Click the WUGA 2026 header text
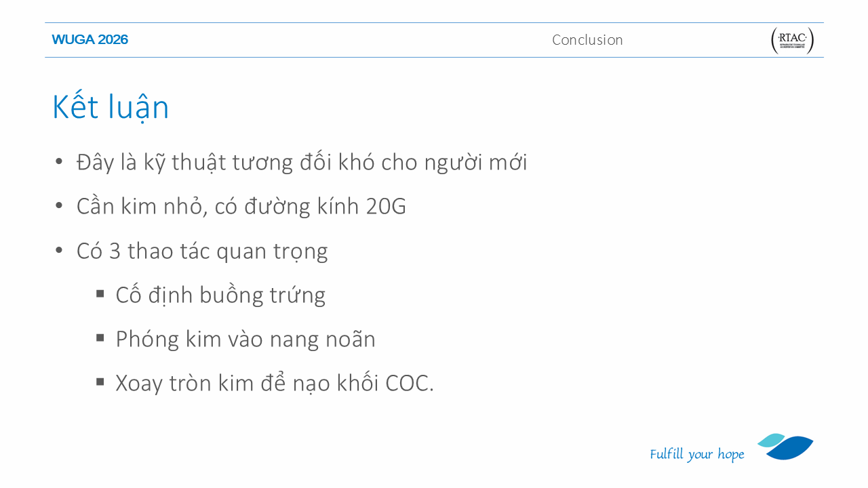Viewport: 868px width, 488px height. 90,39
